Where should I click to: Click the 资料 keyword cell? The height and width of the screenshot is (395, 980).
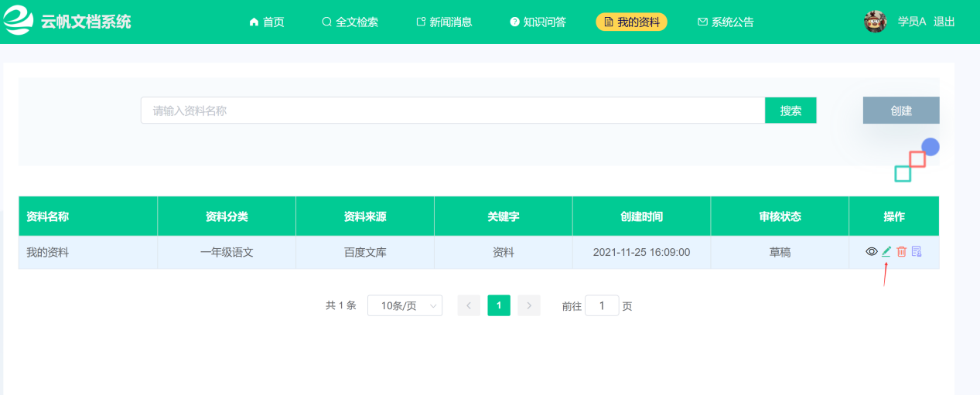point(504,252)
